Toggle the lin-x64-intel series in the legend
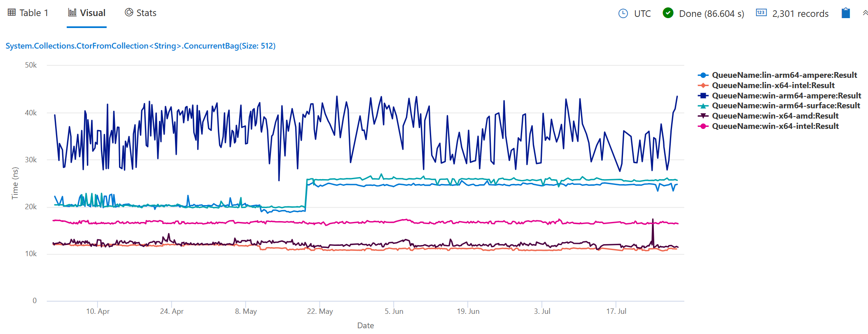The height and width of the screenshot is (334, 868). tap(773, 85)
